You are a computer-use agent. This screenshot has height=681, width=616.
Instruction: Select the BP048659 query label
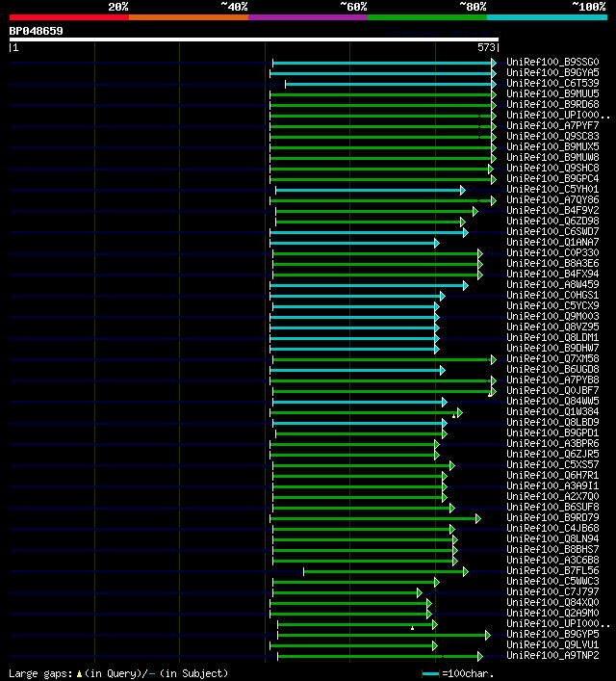click(36, 31)
